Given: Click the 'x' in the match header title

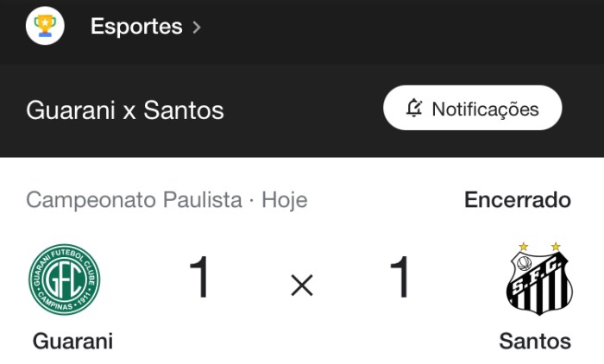Looking at the screenshot, I should pyautogui.click(x=129, y=111).
